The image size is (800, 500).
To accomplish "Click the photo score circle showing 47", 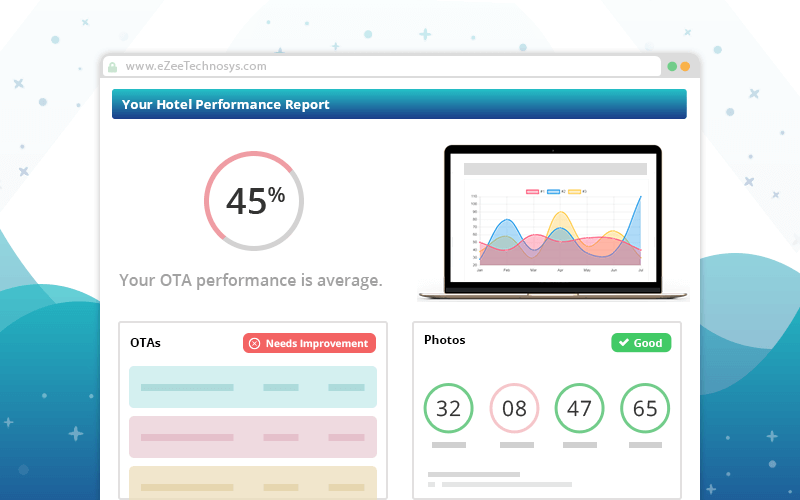I will tap(579, 408).
